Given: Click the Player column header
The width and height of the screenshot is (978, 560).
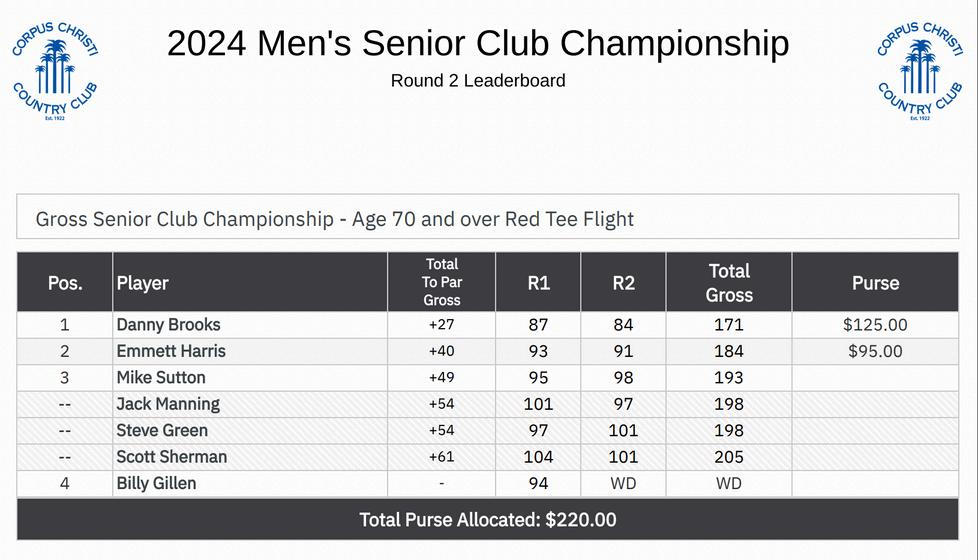Looking at the screenshot, I should point(143,283).
